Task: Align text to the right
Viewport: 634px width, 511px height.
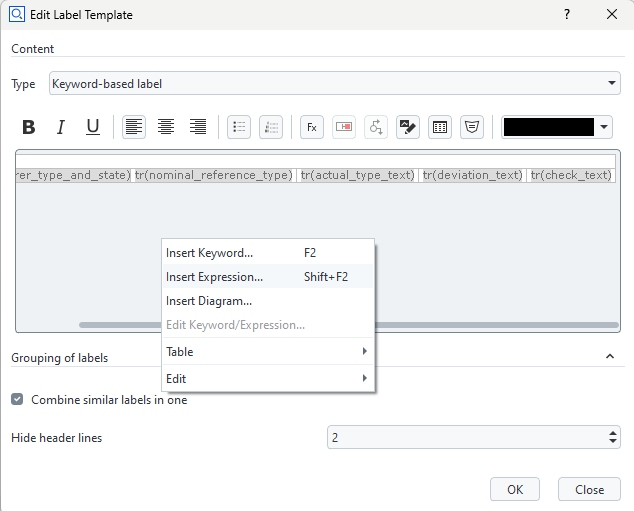Action: tap(198, 127)
